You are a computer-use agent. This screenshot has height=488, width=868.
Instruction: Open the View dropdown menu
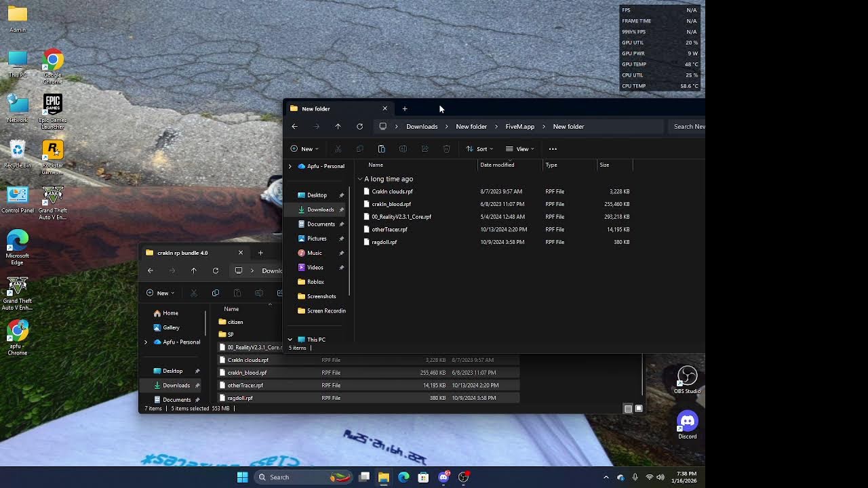[x=519, y=149]
